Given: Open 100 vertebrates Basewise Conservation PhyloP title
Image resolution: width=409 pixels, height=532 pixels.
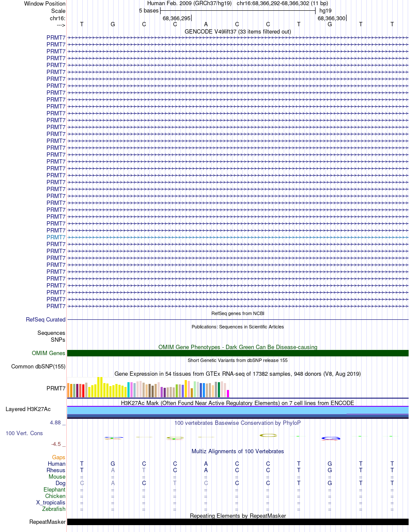Looking at the screenshot, I should click(238, 423).
